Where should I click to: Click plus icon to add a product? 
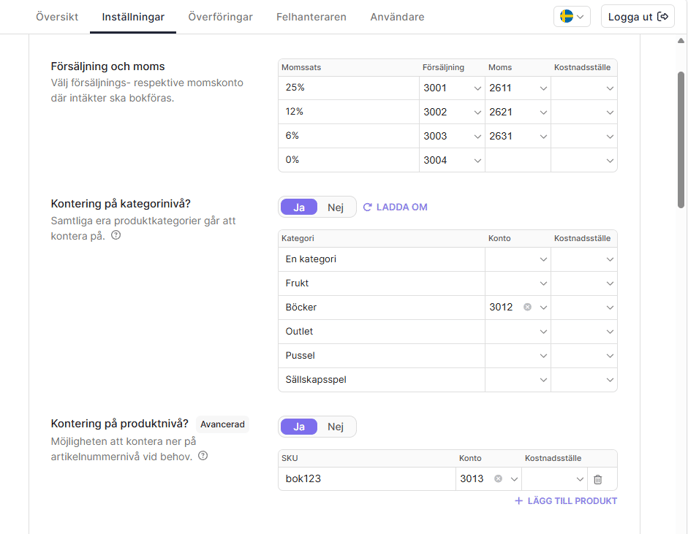(519, 501)
